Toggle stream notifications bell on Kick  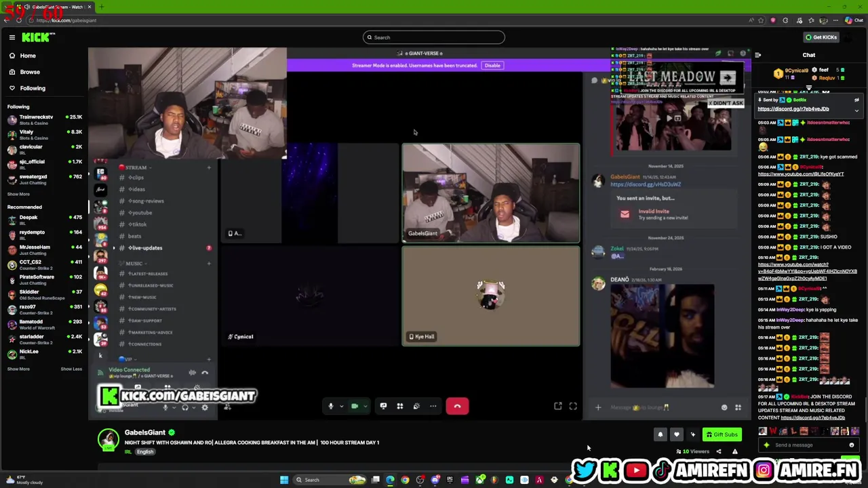pyautogui.click(x=660, y=434)
